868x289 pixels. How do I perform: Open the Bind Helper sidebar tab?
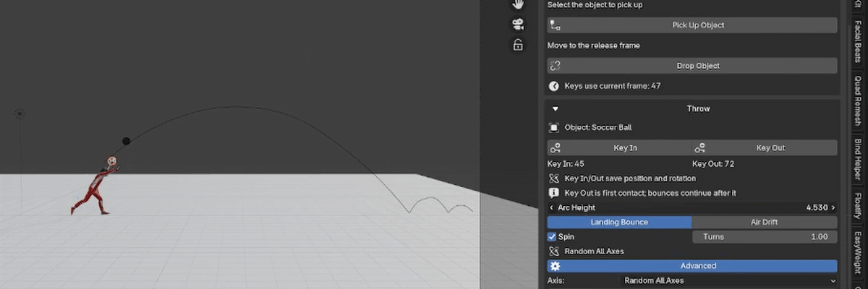point(858,160)
